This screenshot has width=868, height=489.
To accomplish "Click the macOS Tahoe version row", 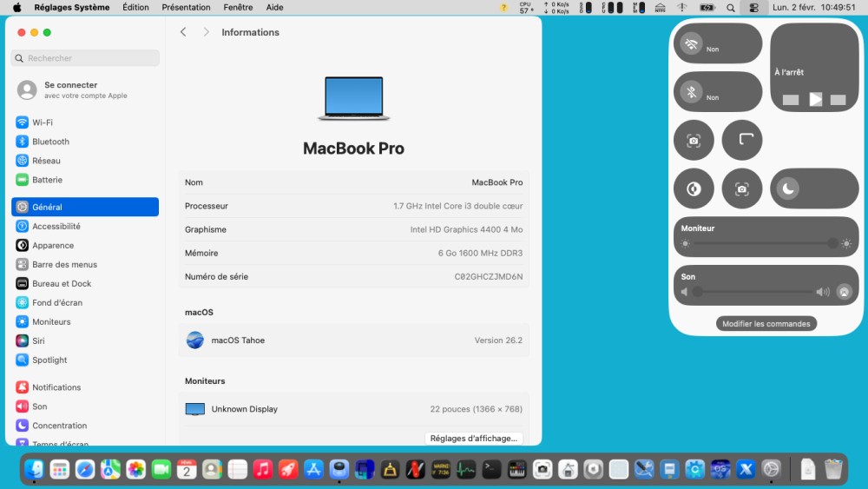I will coord(354,340).
